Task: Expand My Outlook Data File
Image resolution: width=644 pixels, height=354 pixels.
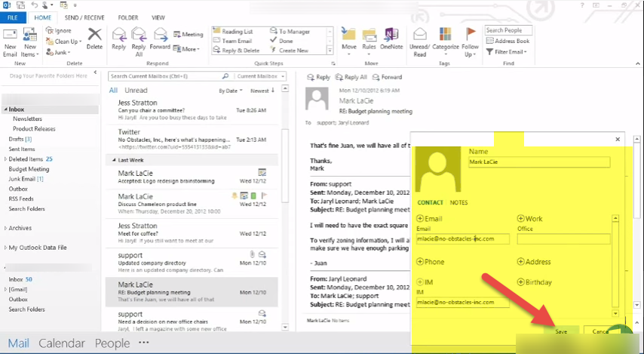Action: [x=5, y=248]
